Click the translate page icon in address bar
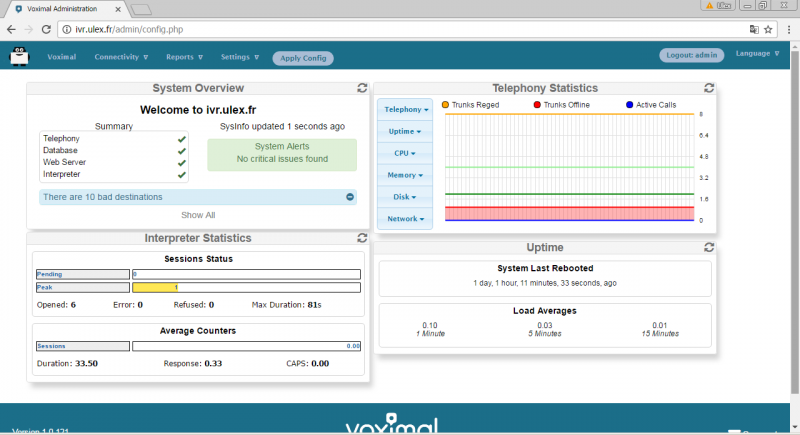The width and height of the screenshot is (800, 435). pyautogui.click(x=754, y=30)
